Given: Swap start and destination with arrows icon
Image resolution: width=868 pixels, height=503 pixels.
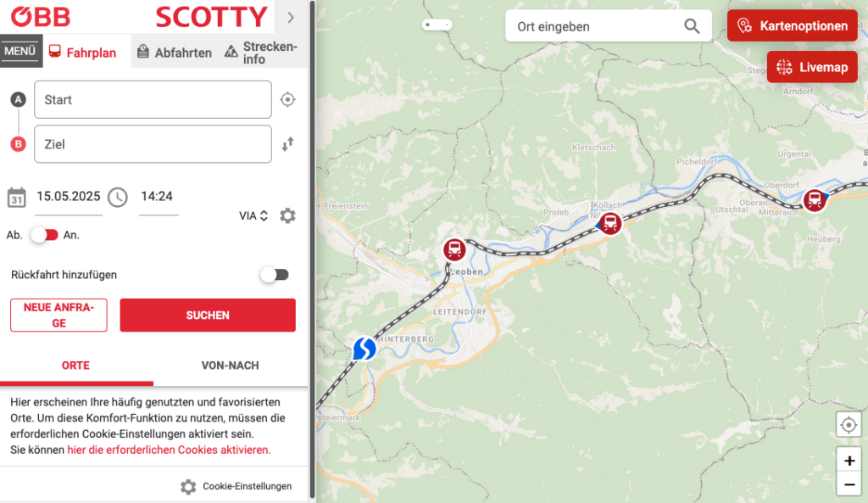Looking at the screenshot, I should click(x=287, y=144).
